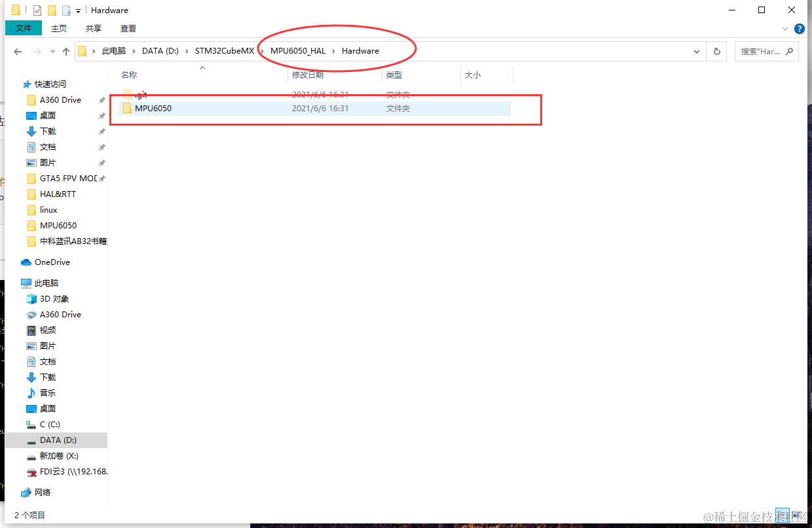Go up one folder level
Image resolution: width=812 pixels, height=528 pixels.
(x=66, y=51)
